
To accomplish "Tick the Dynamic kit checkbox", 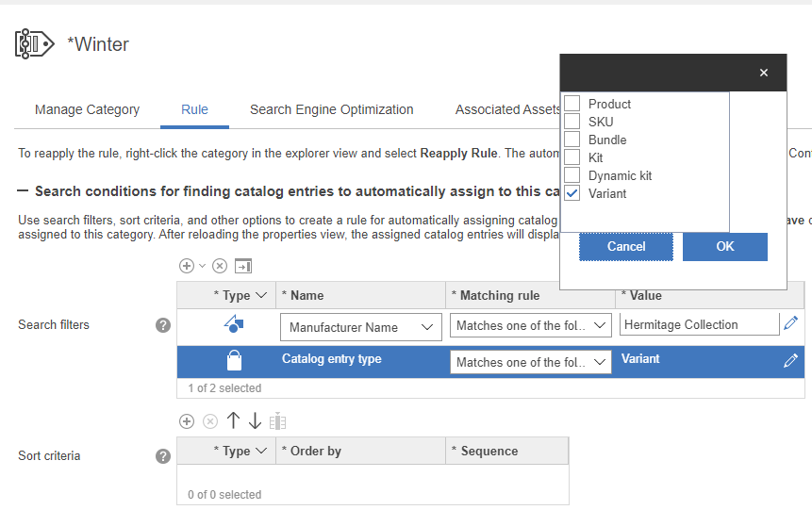I will tap(572, 175).
